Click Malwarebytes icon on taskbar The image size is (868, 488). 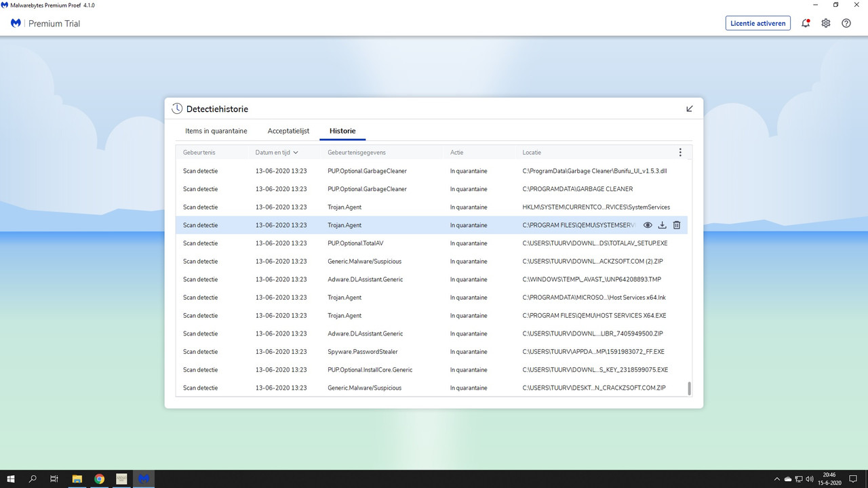(x=144, y=479)
